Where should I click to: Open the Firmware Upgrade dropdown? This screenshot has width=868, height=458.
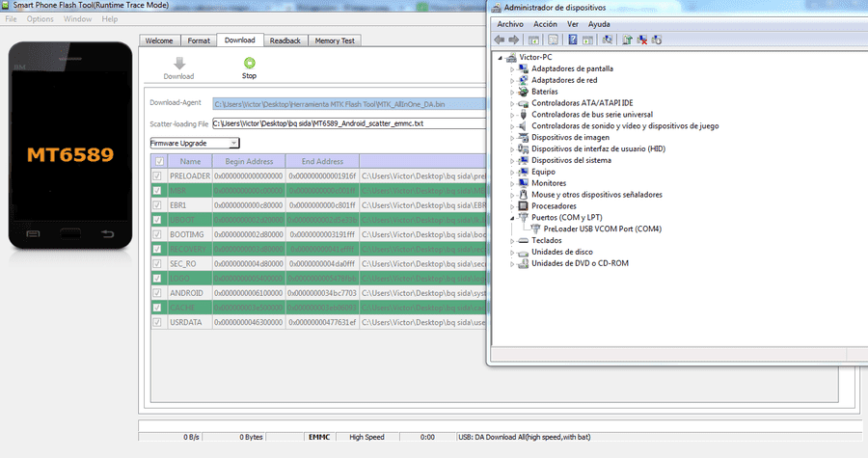pos(194,144)
